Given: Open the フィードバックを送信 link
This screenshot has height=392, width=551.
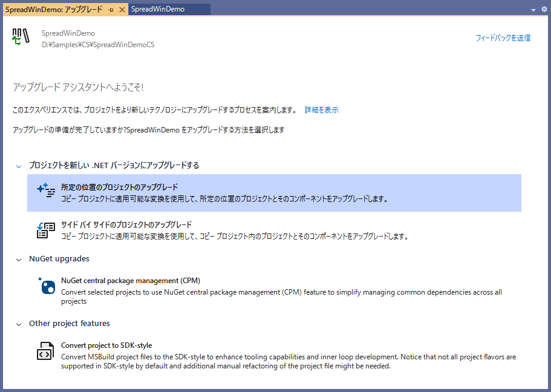Looking at the screenshot, I should 503,38.
